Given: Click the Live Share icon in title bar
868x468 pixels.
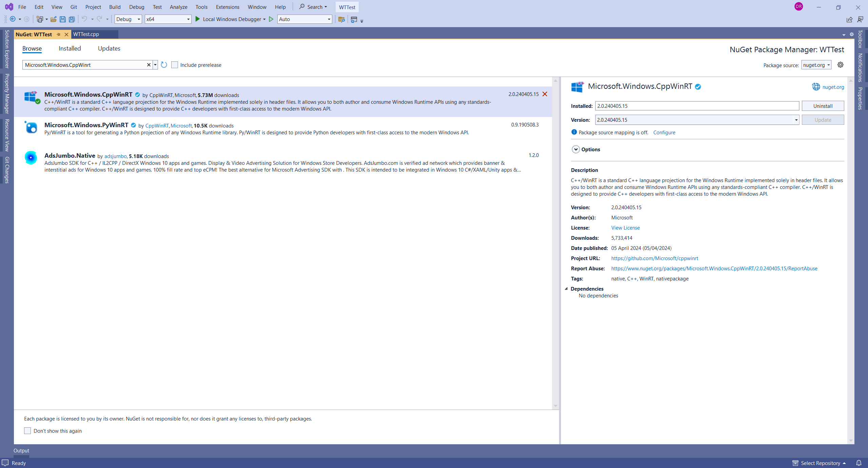Looking at the screenshot, I should [x=849, y=19].
